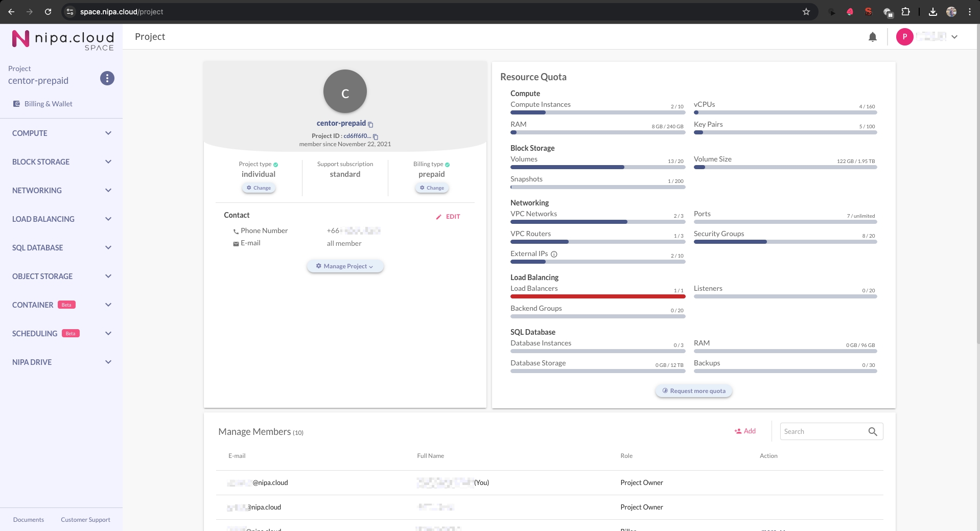Click the Load Balancers red quota bar
Screen dimensions: 980x531
click(597, 296)
